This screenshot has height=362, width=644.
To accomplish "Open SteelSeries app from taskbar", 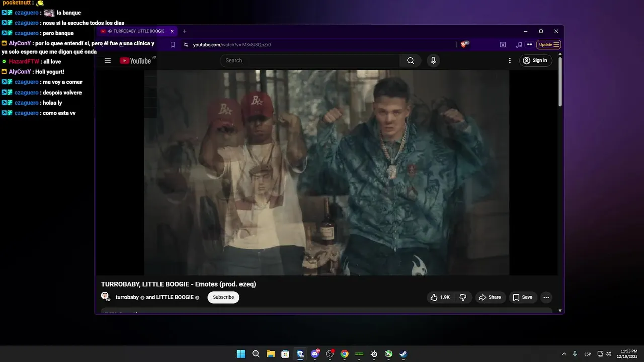I will [x=374, y=354].
